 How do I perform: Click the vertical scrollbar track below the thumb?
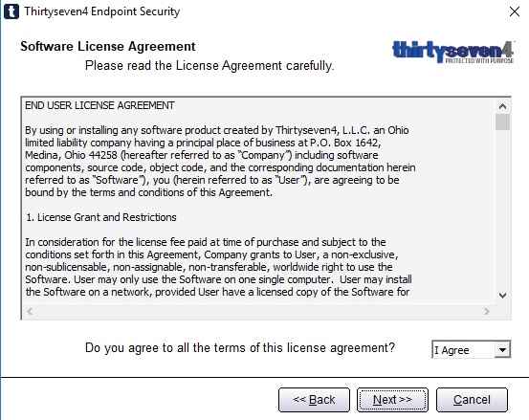click(x=502, y=210)
